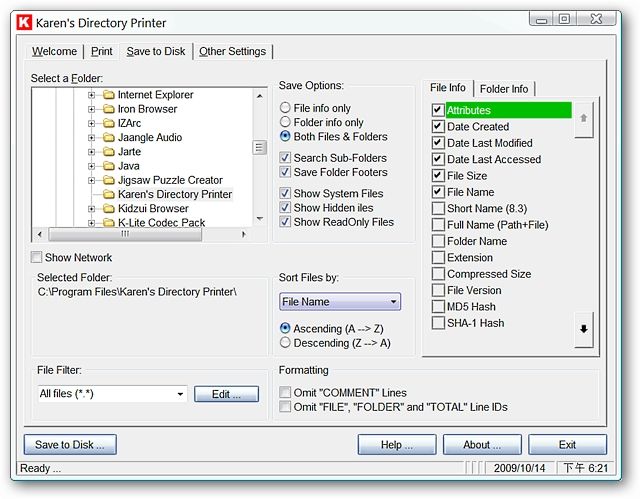Click the Exit button
Viewport: 640px width, 499px height.
(567, 444)
